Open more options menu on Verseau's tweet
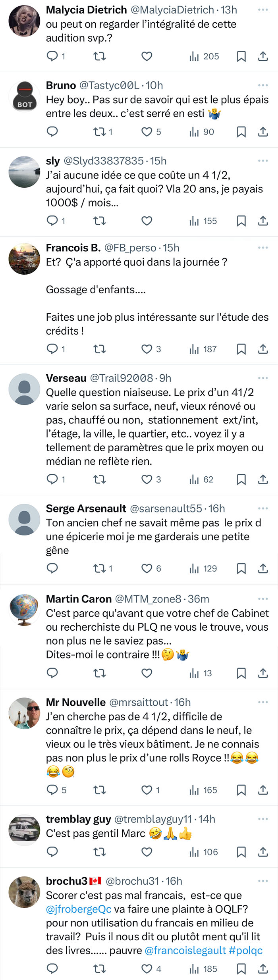The image size is (278, 980). [x=263, y=378]
